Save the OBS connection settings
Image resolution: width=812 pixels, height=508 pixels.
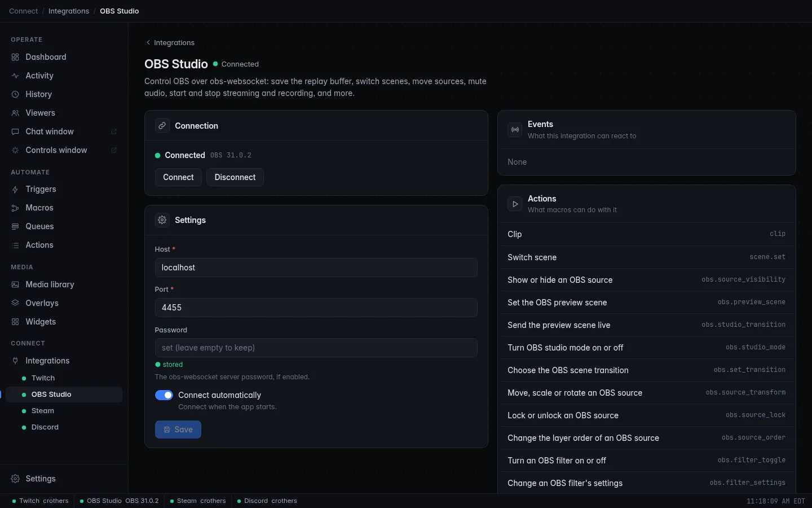coord(178,430)
